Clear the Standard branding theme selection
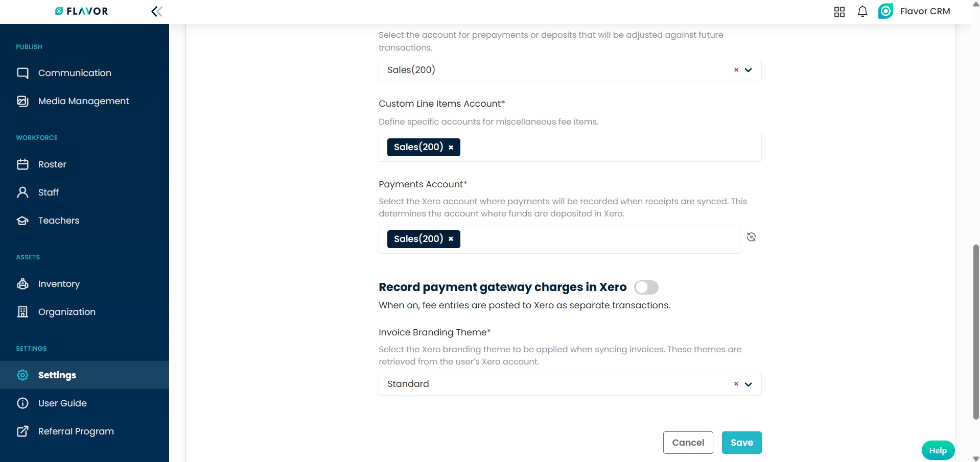 [x=736, y=384]
